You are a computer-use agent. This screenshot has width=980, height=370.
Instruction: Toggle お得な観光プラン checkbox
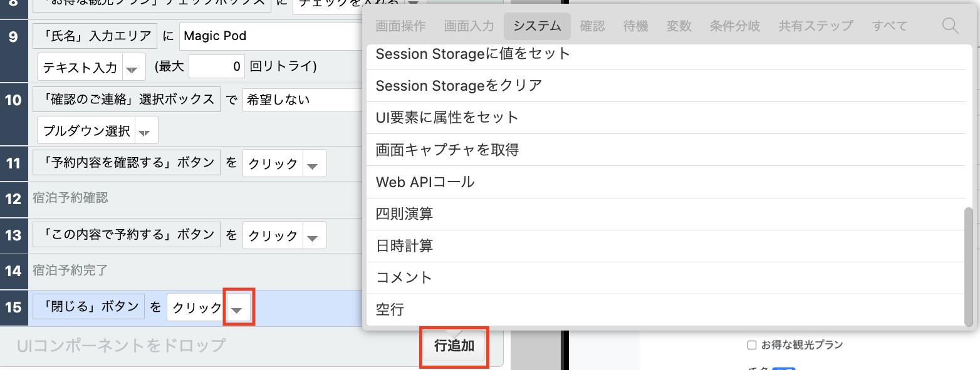[x=752, y=345]
